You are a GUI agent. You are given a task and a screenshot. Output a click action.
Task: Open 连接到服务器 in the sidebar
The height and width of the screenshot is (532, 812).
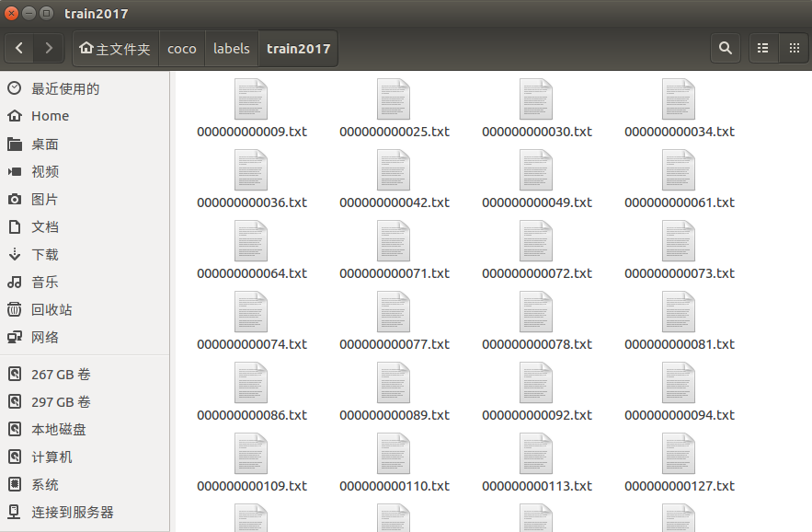point(85,513)
